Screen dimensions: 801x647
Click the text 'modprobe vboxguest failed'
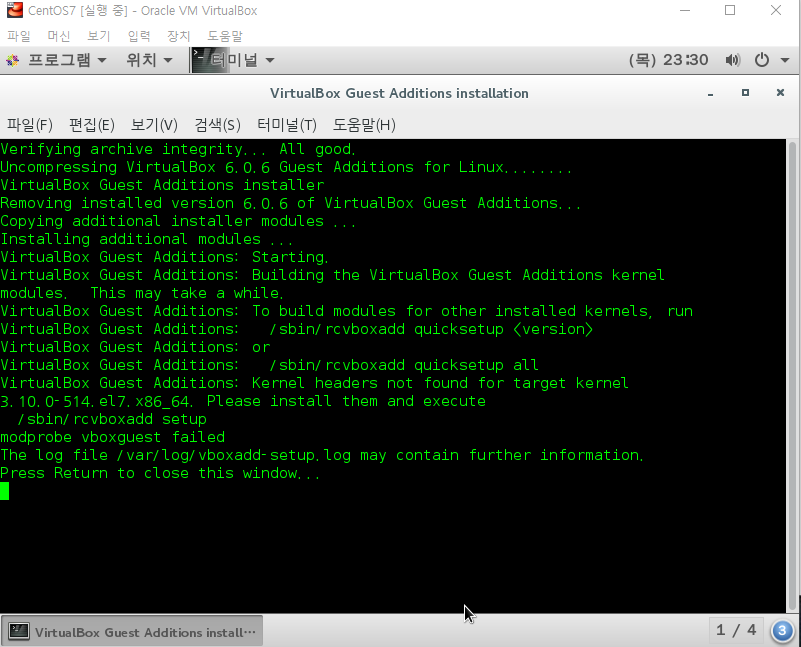[x=112, y=437]
